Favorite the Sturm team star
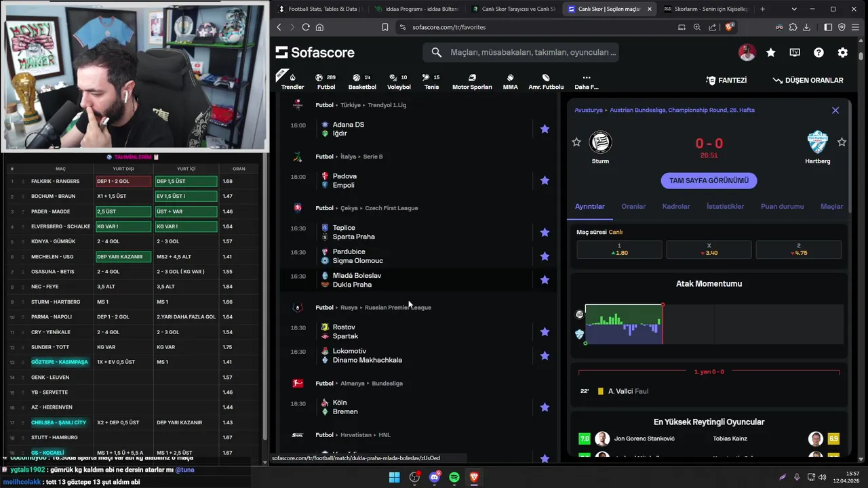 click(576, 142)
